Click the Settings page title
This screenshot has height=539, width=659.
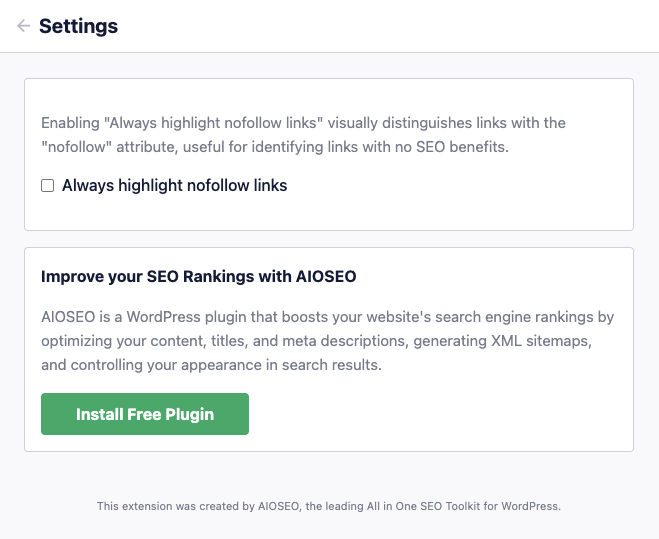click(79, 26)
